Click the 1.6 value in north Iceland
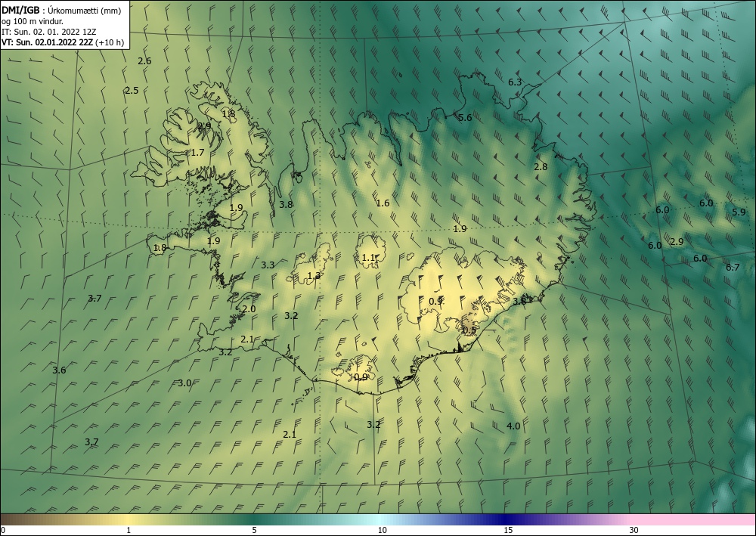 383,203
